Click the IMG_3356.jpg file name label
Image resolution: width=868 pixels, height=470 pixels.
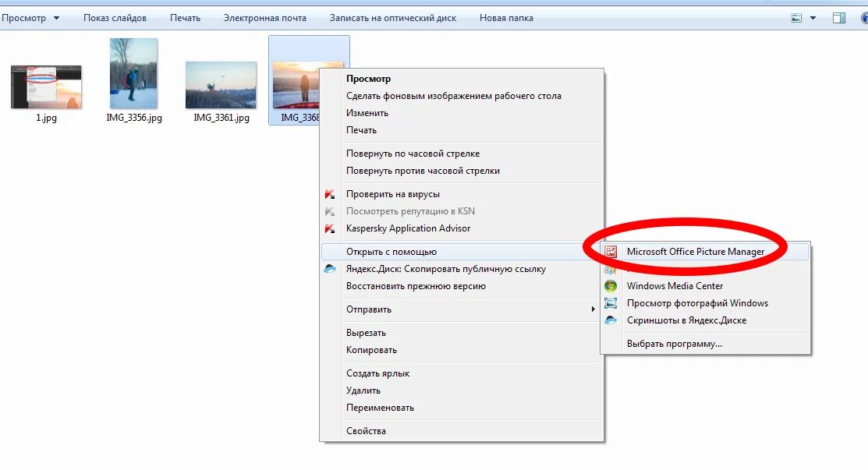tap(134, 118)
